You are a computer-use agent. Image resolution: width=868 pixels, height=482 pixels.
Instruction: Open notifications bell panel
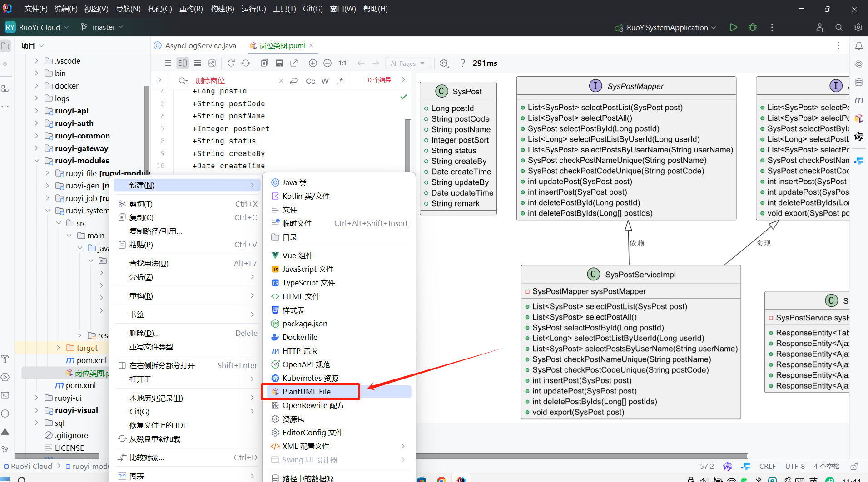pos(859,46)
